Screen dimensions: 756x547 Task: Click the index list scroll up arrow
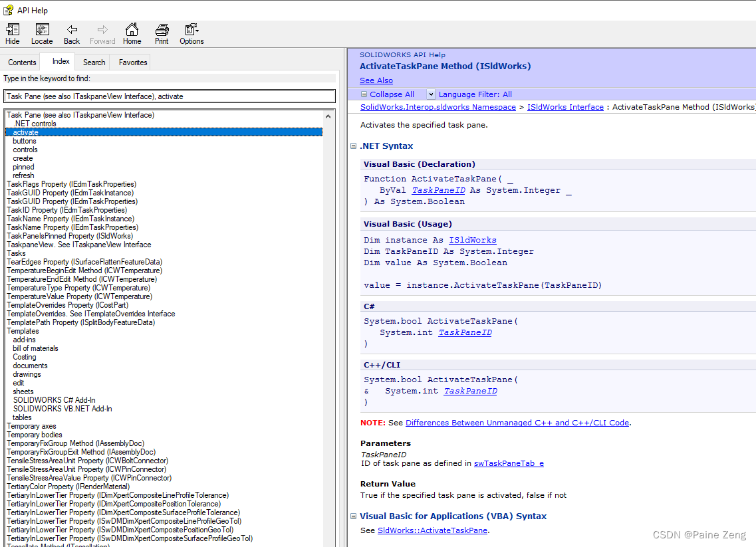tap(328, 116)
